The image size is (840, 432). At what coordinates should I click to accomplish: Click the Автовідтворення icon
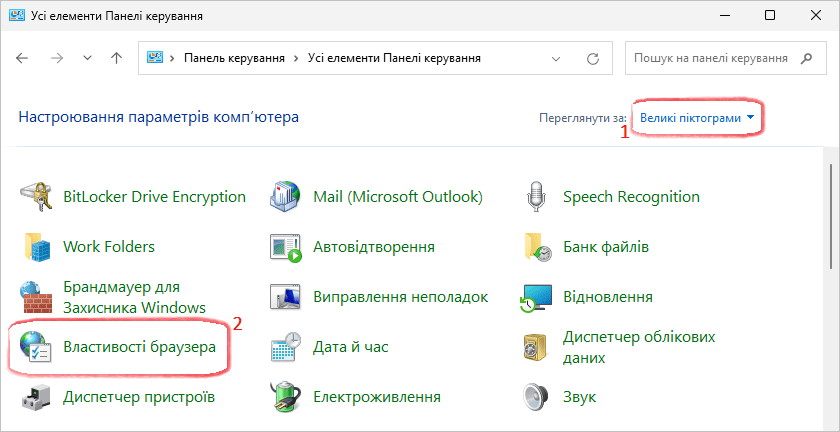pos(286,248)
